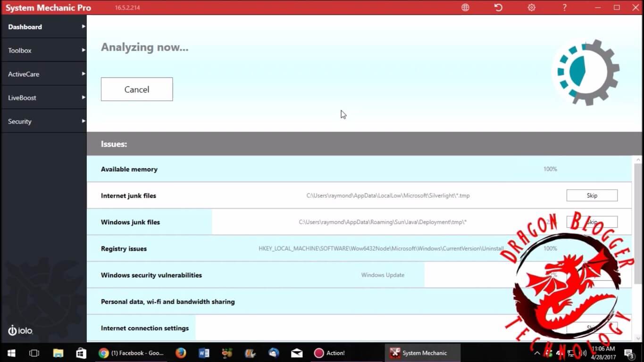Expand the LiveBoost submenu arrow
This screenshot has height=362, width=644.
[84, 97]
